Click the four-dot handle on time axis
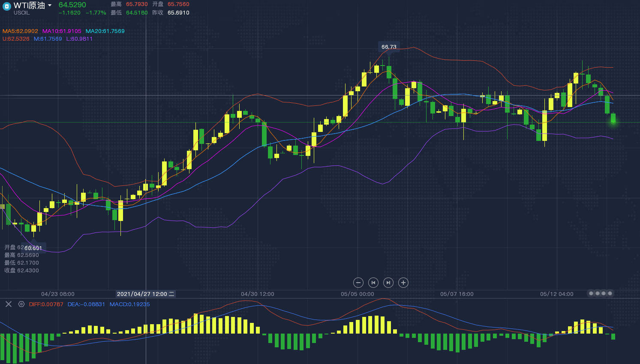Viewport: 640px width, 364px height. point(600,293)
